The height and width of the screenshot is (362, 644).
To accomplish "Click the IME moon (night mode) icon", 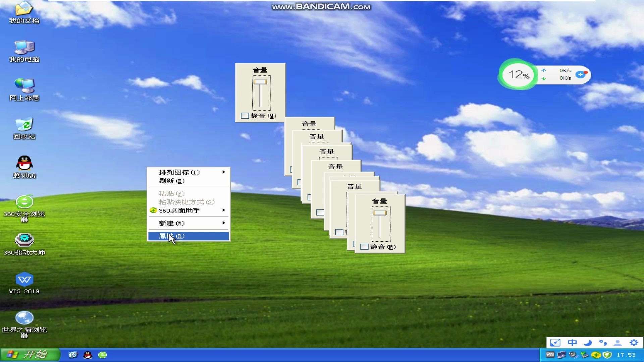I will click(587, 343).
